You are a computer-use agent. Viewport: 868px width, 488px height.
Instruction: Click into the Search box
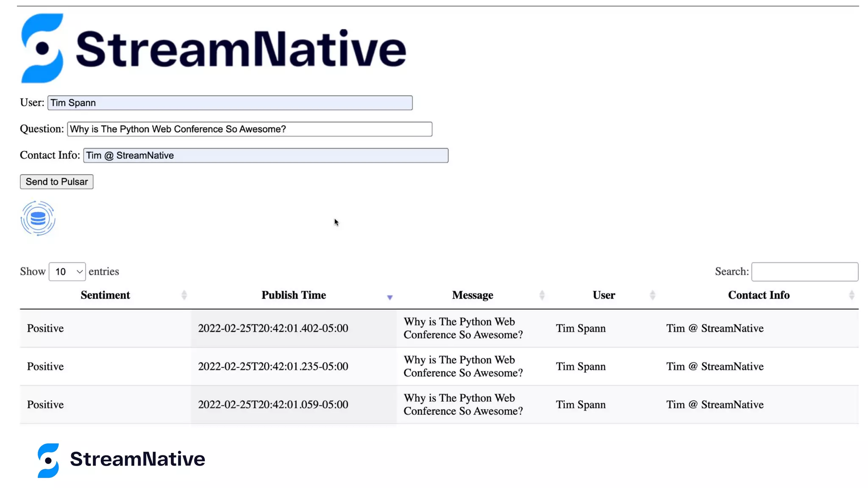click(805, 272)
